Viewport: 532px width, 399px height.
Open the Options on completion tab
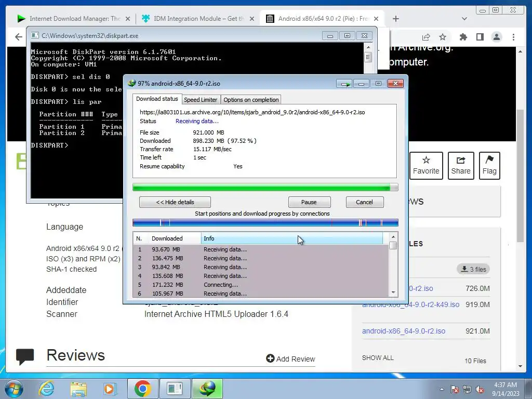[251, 100]
